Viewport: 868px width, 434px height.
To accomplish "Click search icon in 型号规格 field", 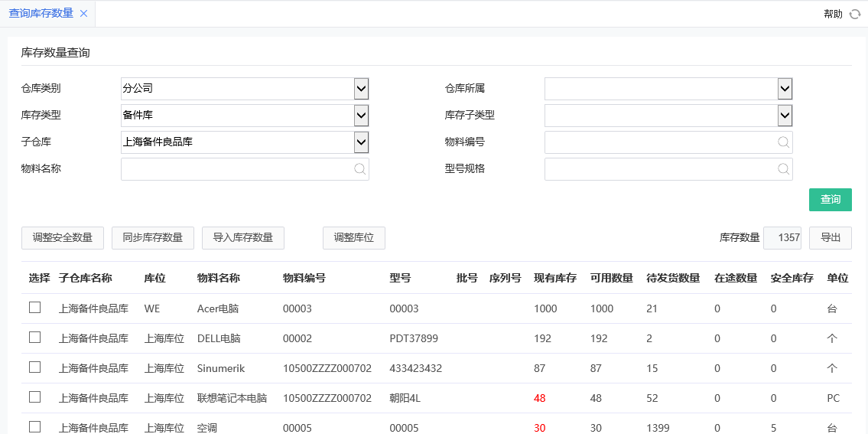I will point(783,169).
